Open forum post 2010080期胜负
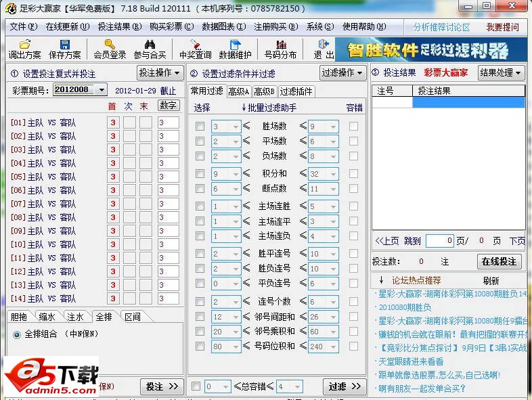 pos(405,308)
